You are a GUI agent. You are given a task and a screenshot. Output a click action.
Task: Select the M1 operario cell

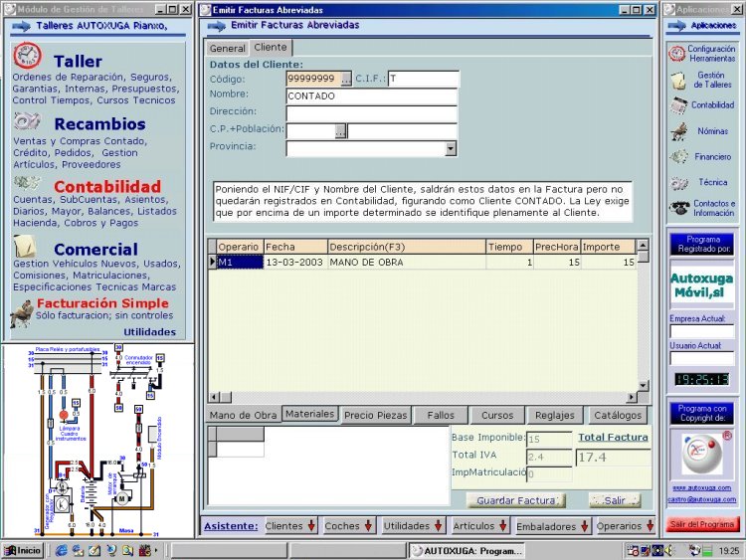240,263
